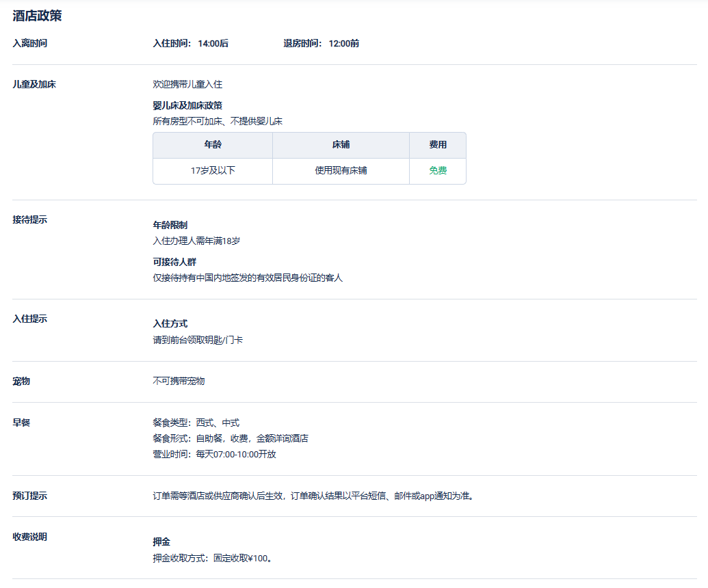Click the 年龄限制 subheading

170,225
